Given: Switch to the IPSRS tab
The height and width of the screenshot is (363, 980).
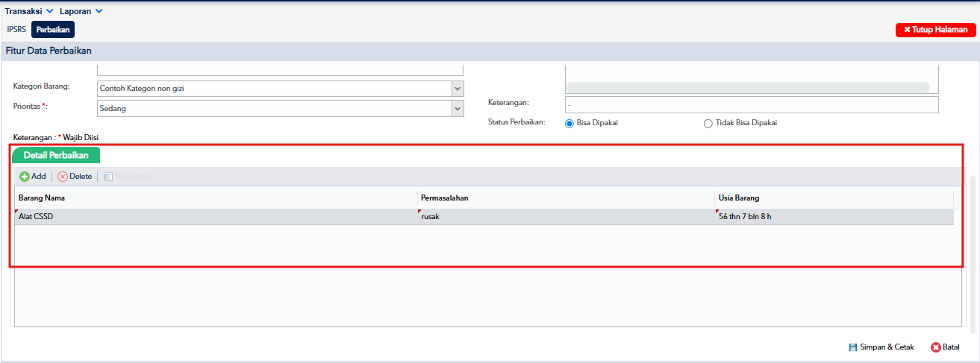Looking at the screenshot, I should [16, 30].
